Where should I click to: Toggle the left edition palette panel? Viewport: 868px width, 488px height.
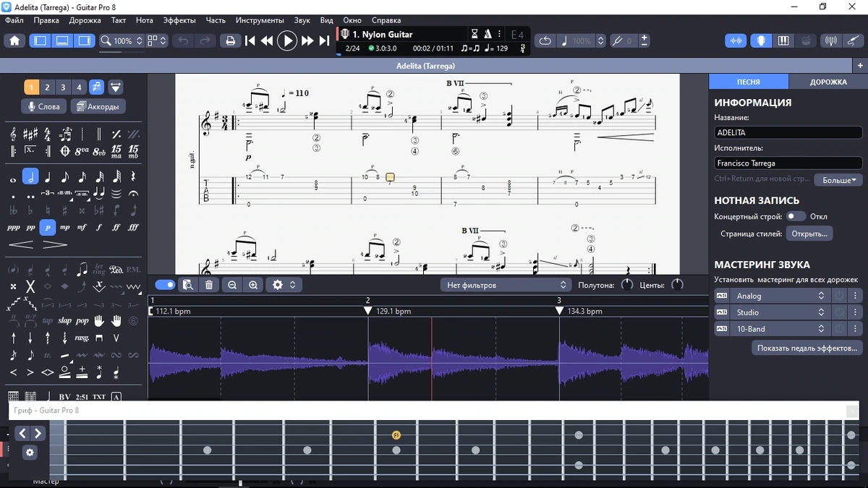41,40
